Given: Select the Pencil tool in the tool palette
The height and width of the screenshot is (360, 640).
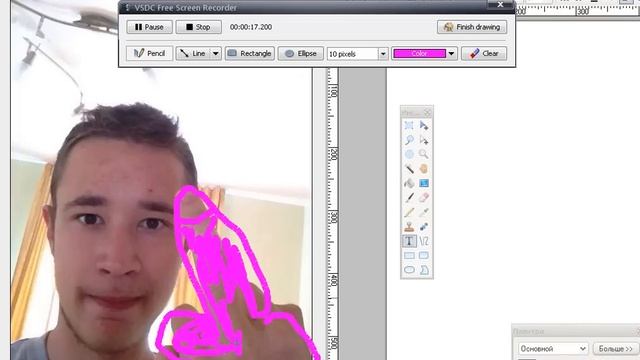Looking at the screenshot, I should pos(409,212).
